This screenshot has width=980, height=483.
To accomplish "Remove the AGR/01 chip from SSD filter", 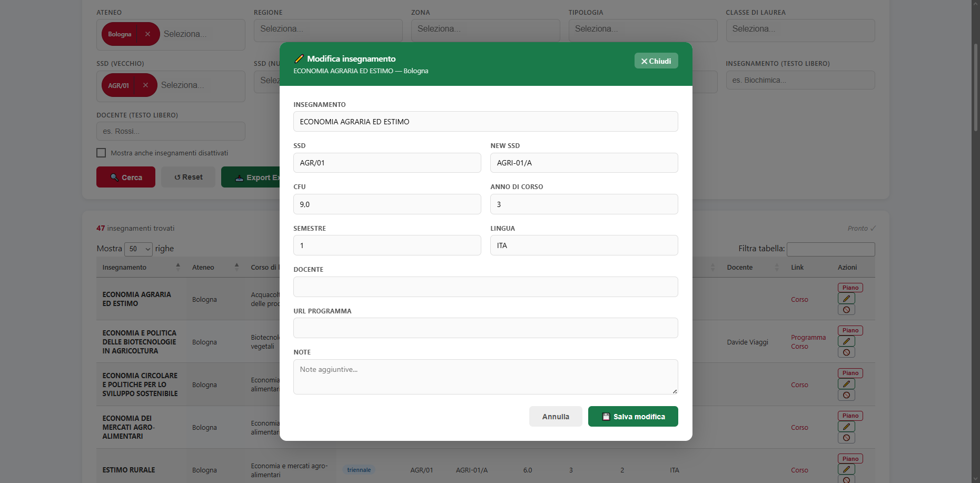I will pyautogui.click(x=145, y=85).
